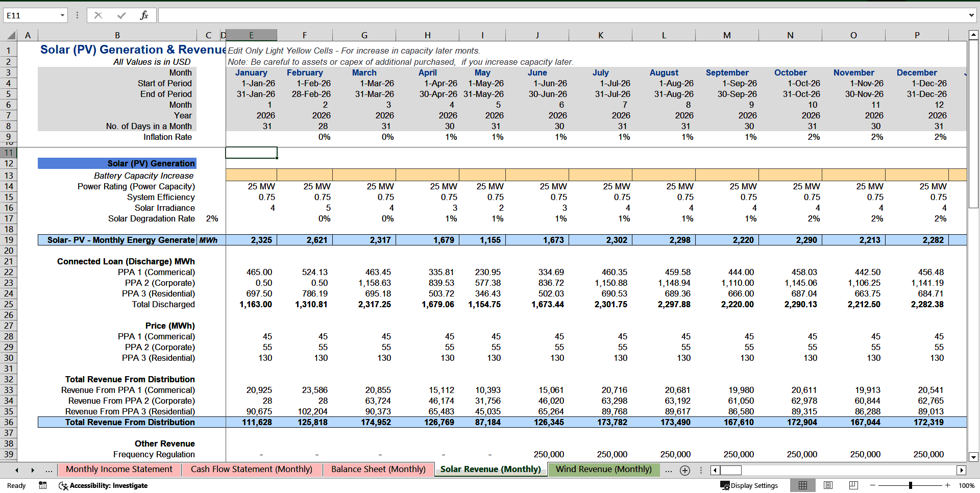Select column B header

pos(117,35)
